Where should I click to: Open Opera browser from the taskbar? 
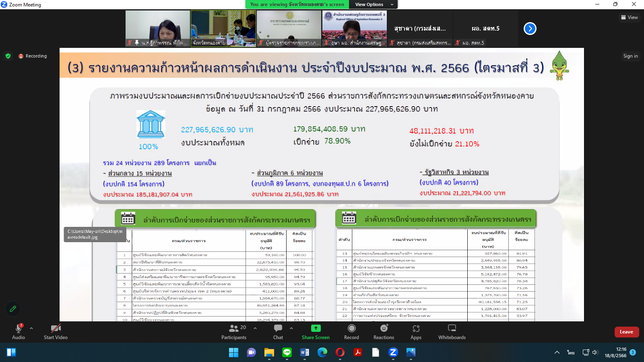click(x=340, y=352)
